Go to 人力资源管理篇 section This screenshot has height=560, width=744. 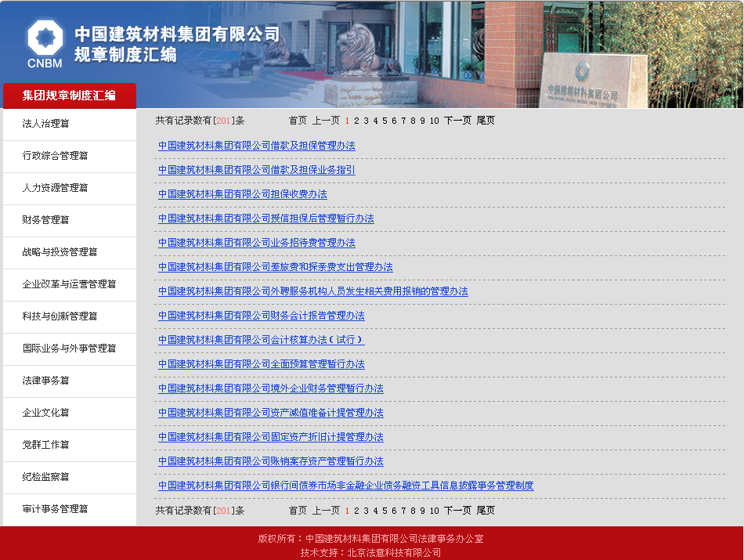tap(55, 188)
